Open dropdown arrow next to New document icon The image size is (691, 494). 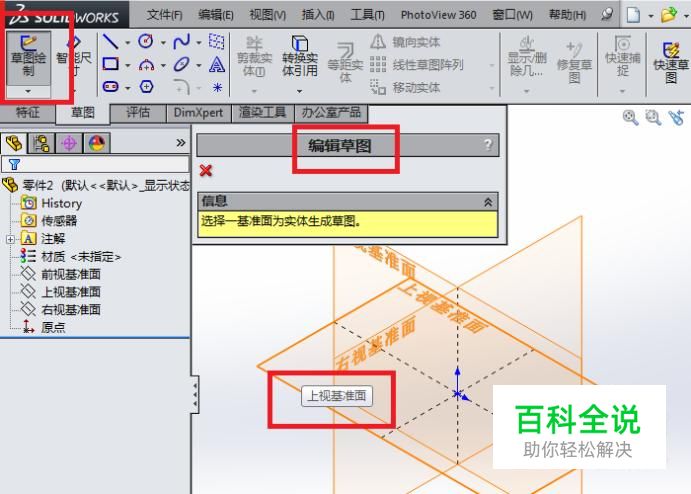click(651, 16)
